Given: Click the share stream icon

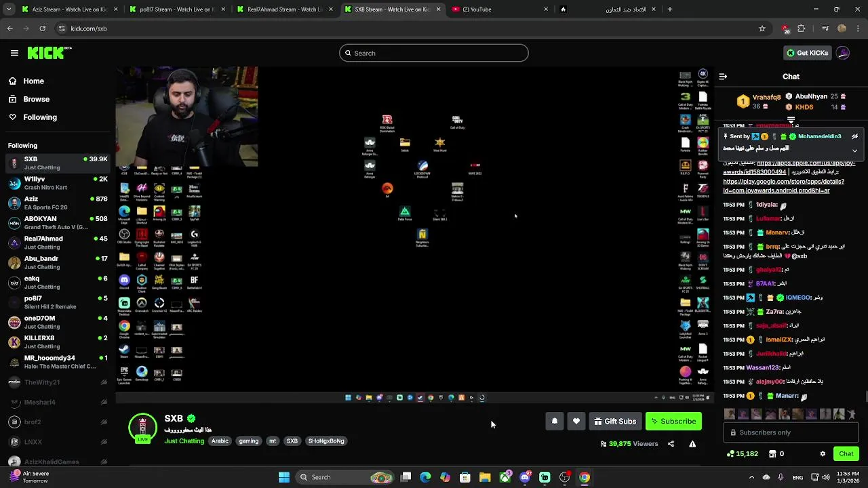Looking at the screenshot, I should pos(671,444).
